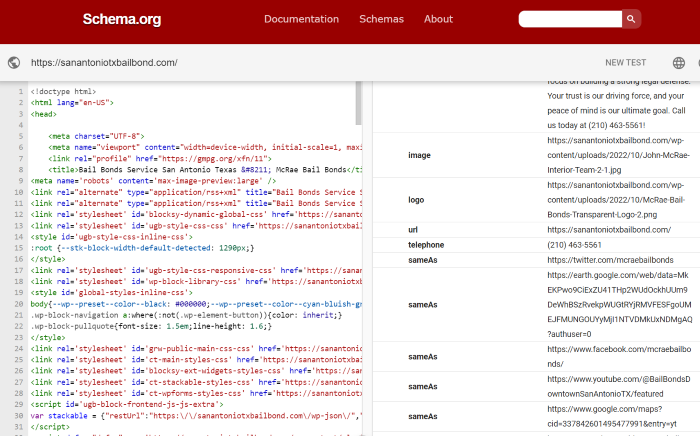Click code line 1 doctype html
Image resolution: width=700 pixels, height=436 pixels.
(63, 91)
